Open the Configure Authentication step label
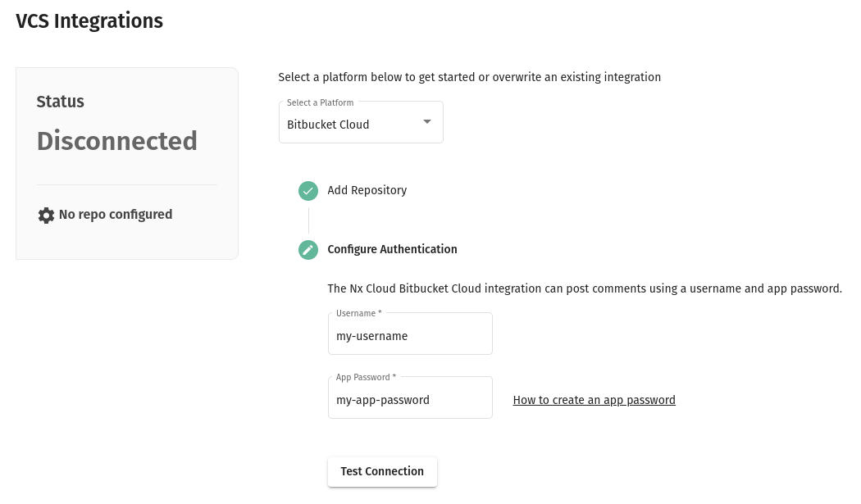This screenshot has height=504, width=861. 392,249
